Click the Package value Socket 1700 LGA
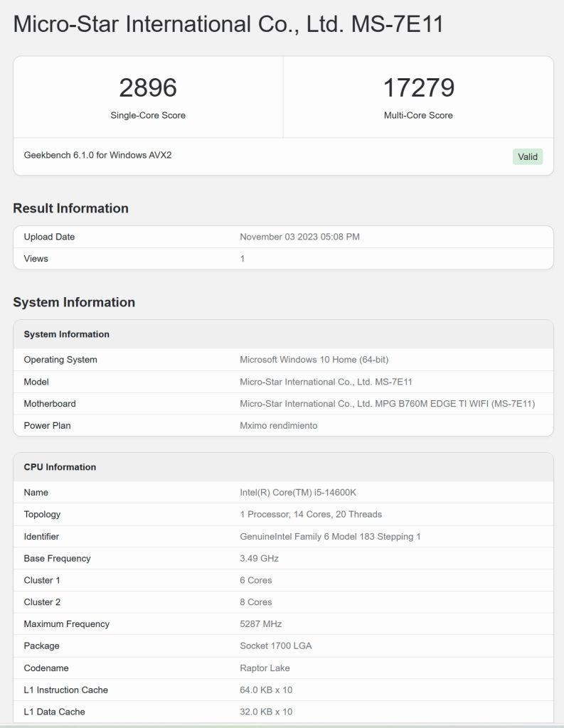564x728 pixels. [276, 646]
